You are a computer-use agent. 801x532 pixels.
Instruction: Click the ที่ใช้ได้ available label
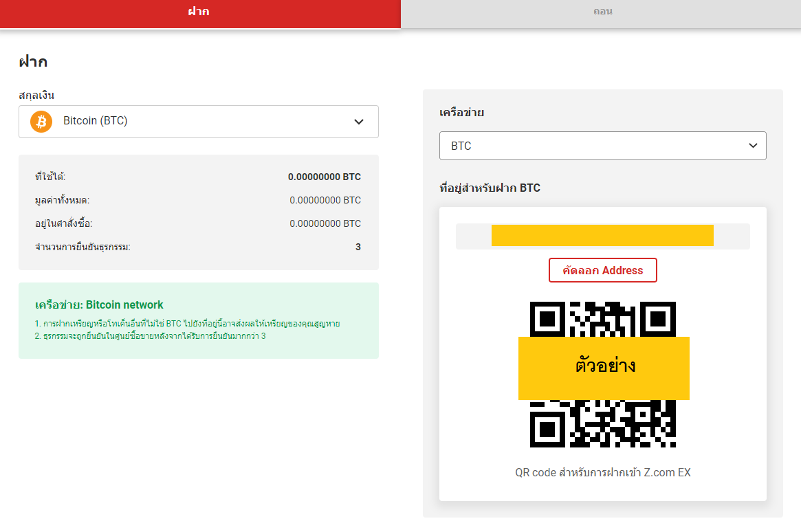50,177
